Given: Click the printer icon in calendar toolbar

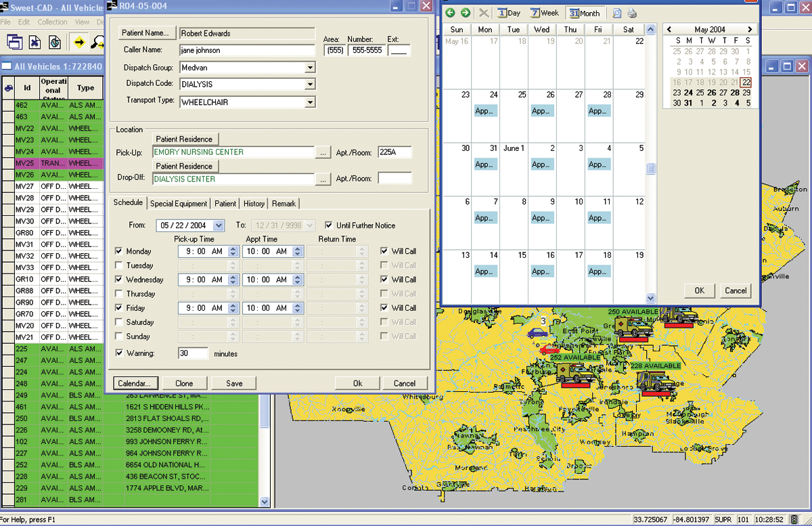Looking at the screenshot, I should pos(631,13).
